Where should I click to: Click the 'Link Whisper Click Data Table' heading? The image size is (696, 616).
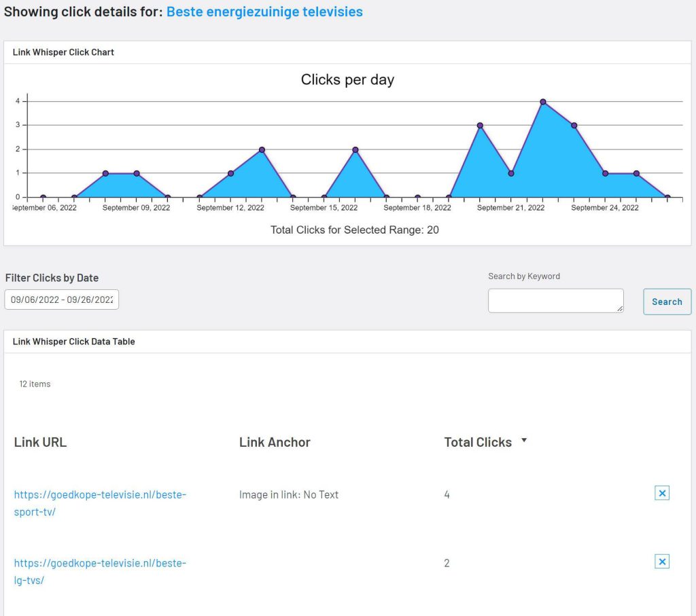[x=73, y=342]
